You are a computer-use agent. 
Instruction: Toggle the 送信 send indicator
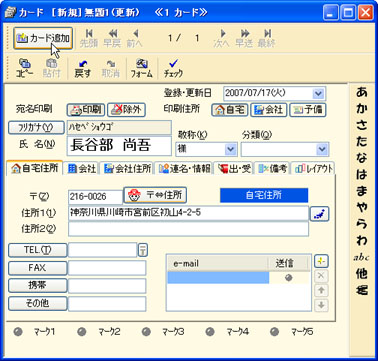click(x=289, y=278)
